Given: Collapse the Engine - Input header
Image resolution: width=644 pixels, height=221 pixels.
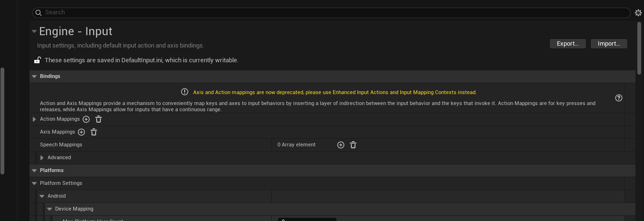Looking at the screenshot, I should tap(34, 32).
